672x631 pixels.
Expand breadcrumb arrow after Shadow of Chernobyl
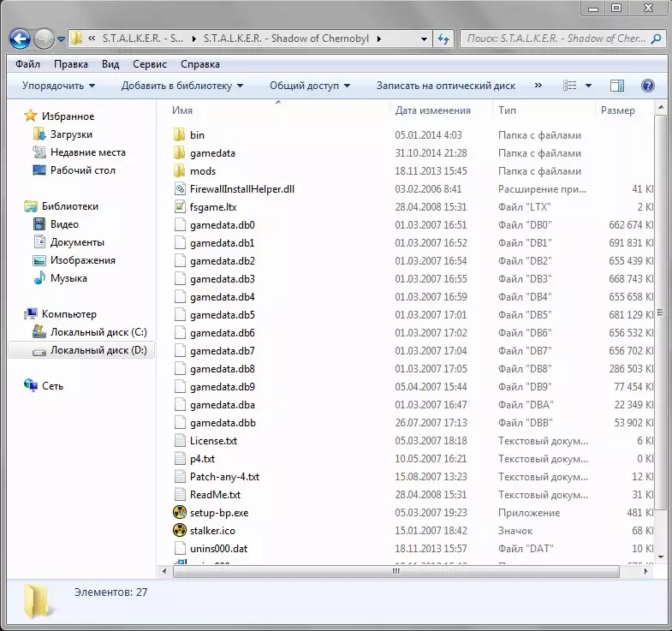pos(379,39)
